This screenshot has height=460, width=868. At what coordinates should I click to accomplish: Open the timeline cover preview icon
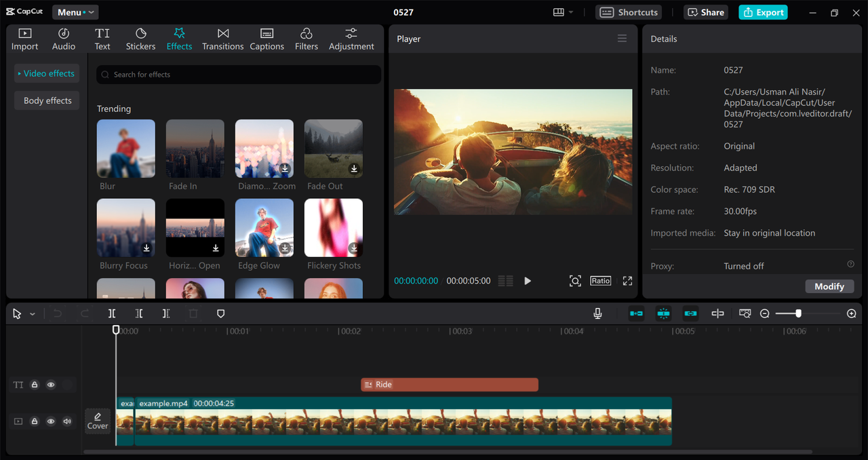coord(745,313)
